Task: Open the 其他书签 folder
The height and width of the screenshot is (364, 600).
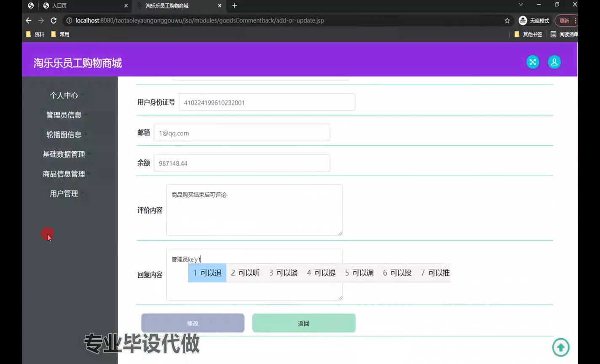Action: pos(528,34)
